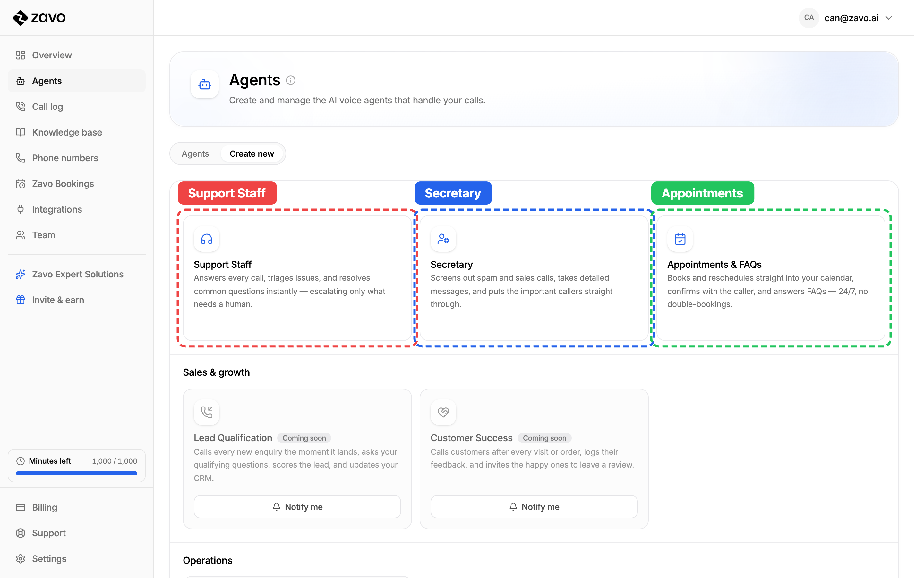Click the info icon beside Agents heading
924x578 pixels.
(291, 80)
